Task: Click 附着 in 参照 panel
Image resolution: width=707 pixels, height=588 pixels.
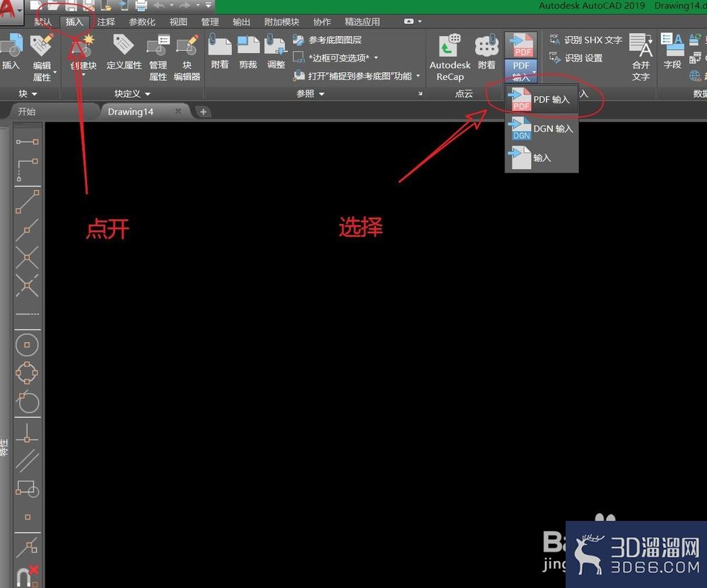Action: 220,52
